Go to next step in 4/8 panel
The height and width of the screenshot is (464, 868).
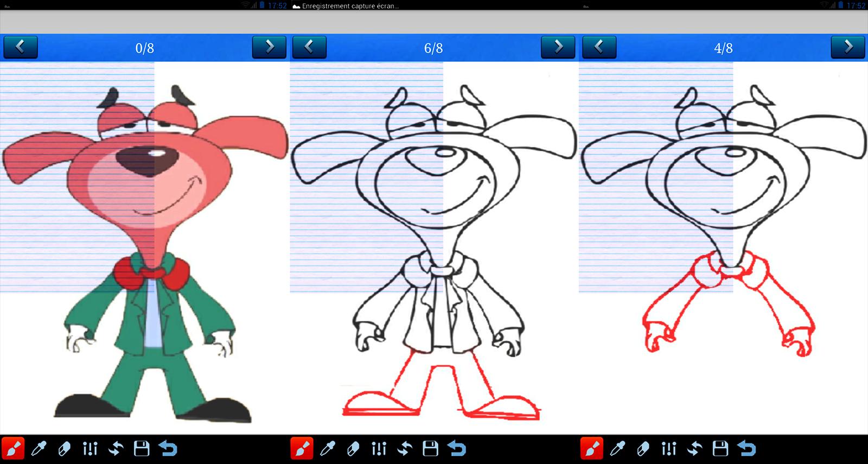pyautogui.click(x=848, y=47)
